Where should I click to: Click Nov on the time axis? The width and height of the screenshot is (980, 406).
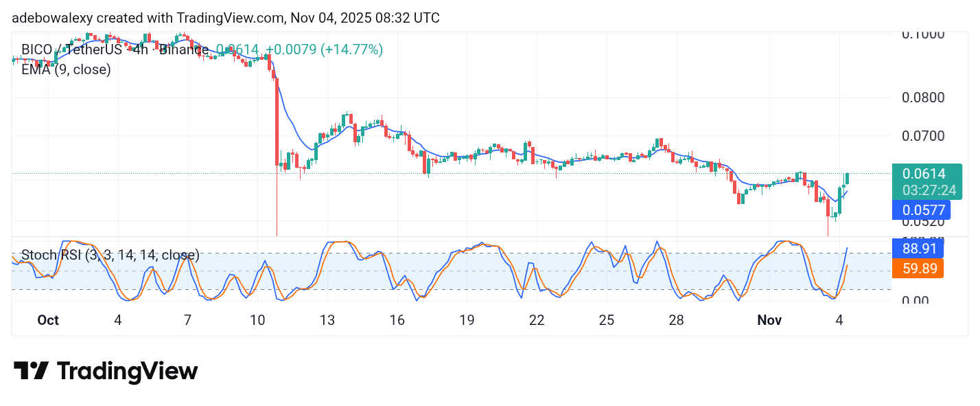tap(769, 319)
